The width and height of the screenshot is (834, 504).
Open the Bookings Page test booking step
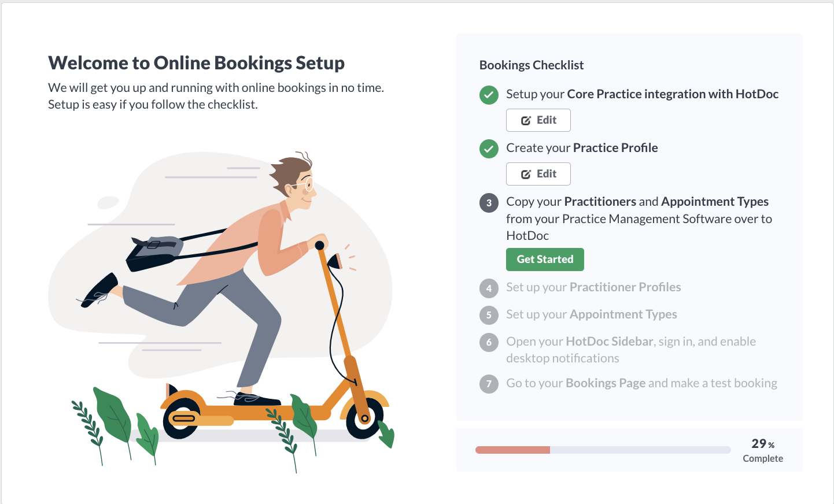click(x=641, y=383)
